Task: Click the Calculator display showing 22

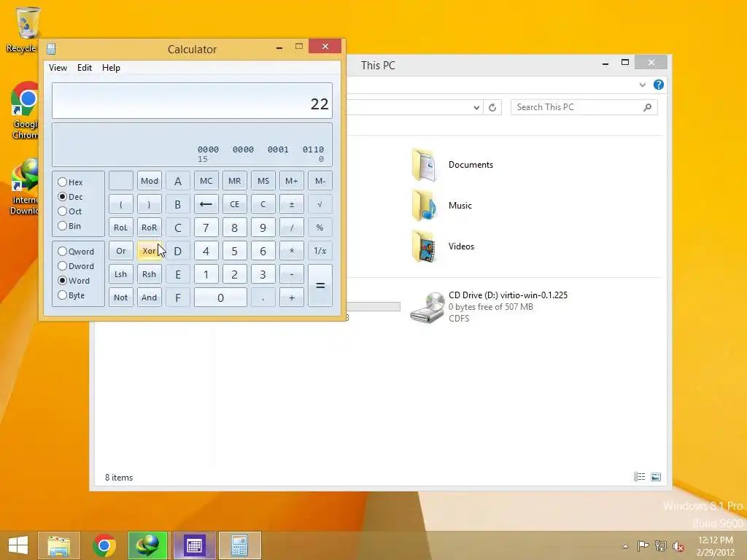Action: (192, 101)
